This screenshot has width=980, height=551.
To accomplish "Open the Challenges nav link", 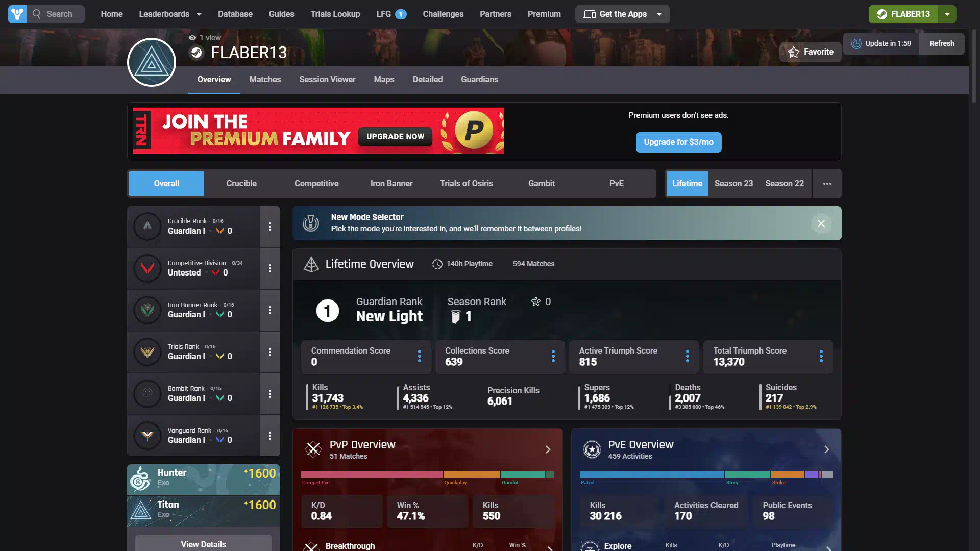I will click(x=443, y=14).
